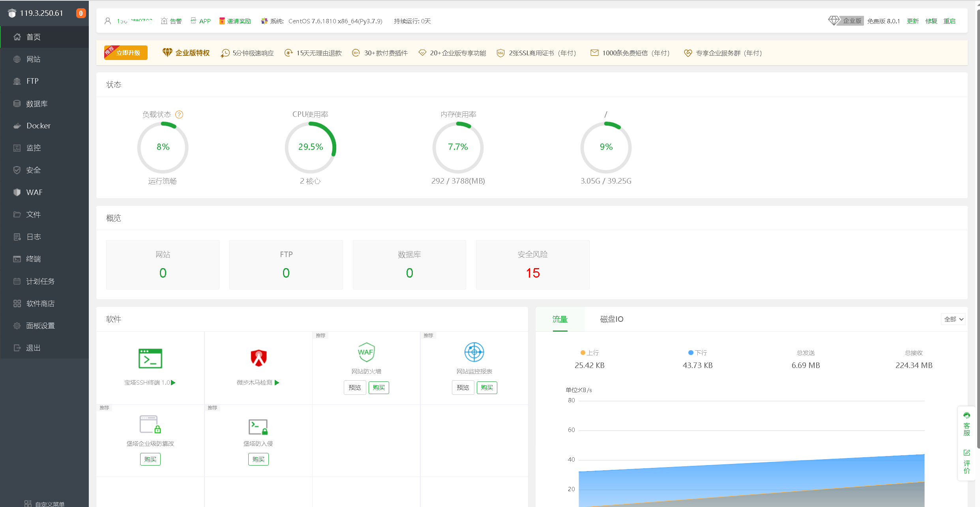
Task: Click the WAF 网站防火墙 shield icon
Action: [366, 352]
